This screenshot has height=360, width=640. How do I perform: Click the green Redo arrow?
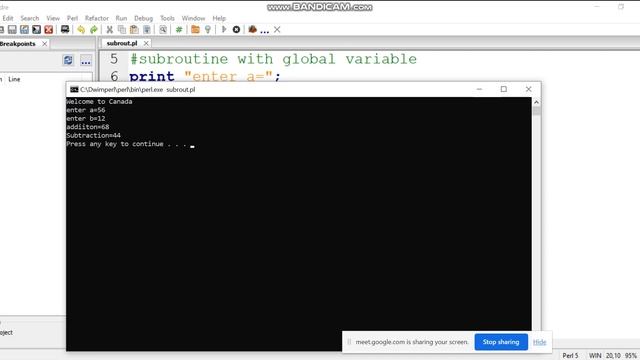tap(94, 29)
